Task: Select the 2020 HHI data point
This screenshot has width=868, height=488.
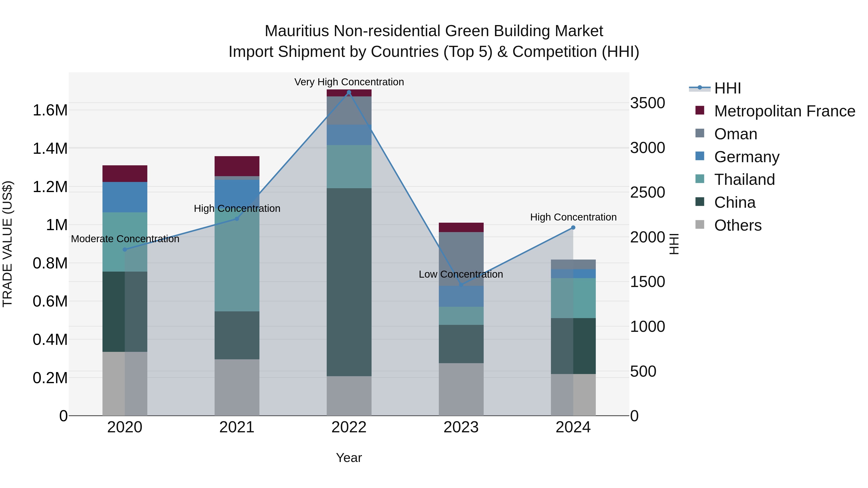Action: (x=125, y=250)
